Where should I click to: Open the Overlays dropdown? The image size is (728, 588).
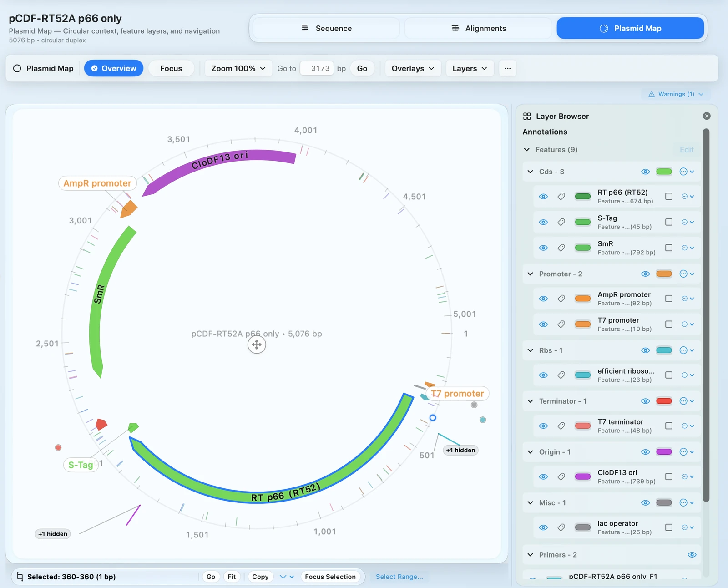click(x=413, y=68)
